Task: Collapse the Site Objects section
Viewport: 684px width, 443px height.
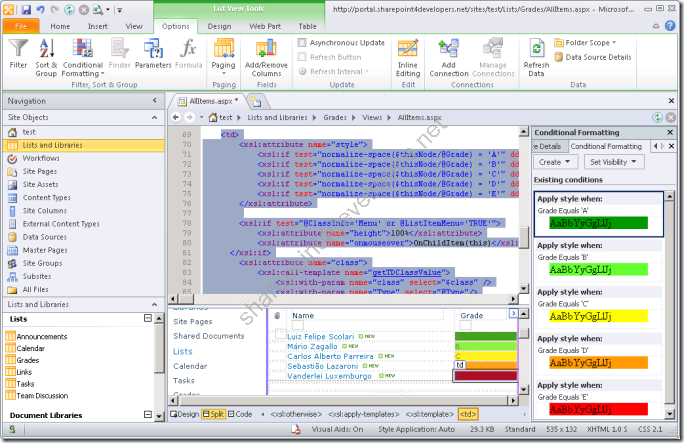Action: [154, 117]
